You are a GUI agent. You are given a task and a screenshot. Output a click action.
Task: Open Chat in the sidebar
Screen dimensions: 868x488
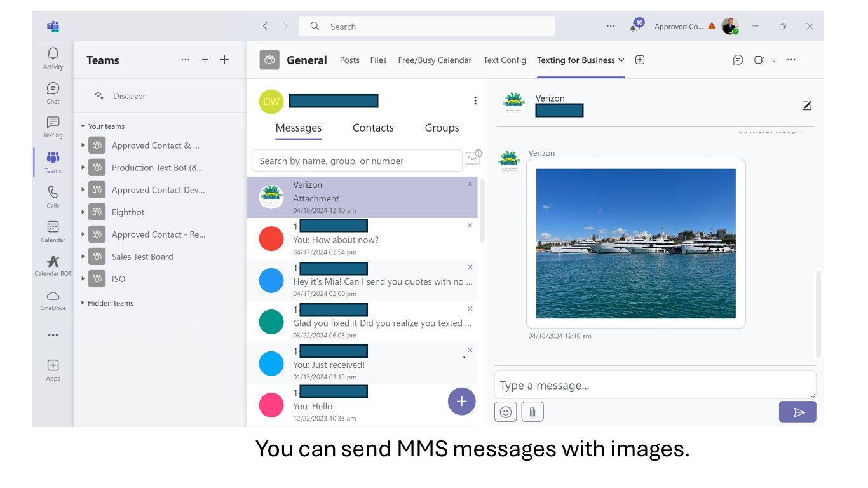(53, 92)
